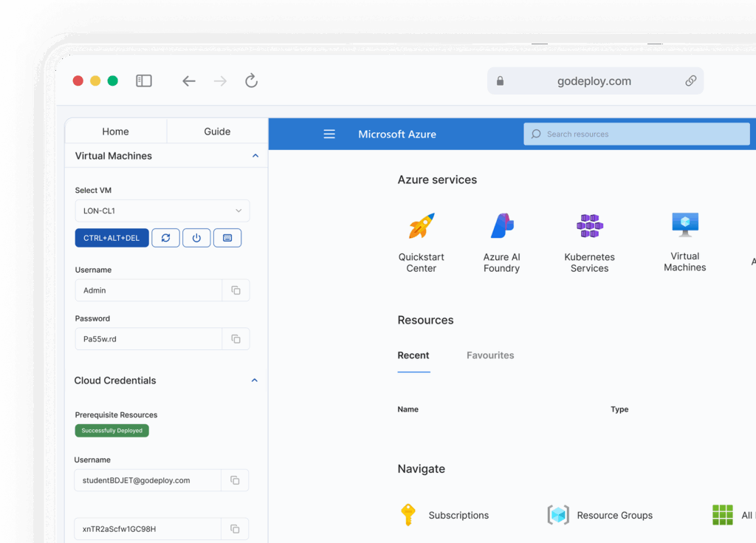
Task: Open Quickstart Center rocket icon
Action: coord(422,226)
